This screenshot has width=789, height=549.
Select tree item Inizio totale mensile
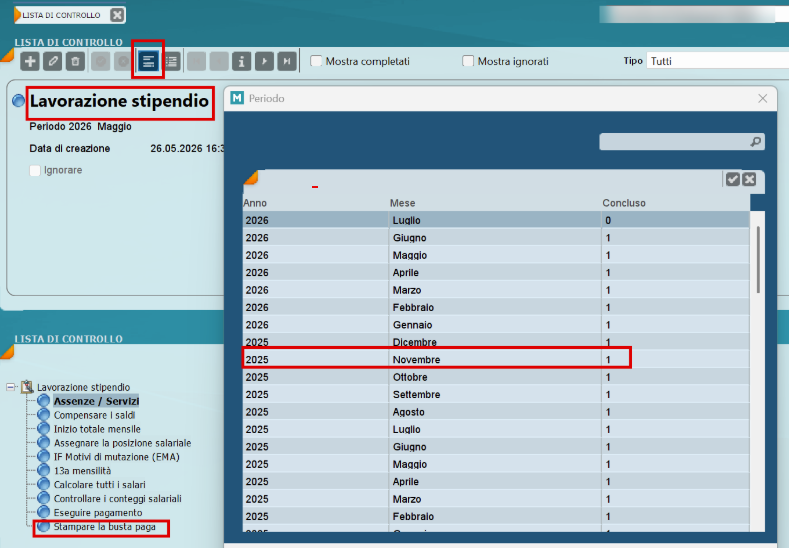tap(97, 429)
